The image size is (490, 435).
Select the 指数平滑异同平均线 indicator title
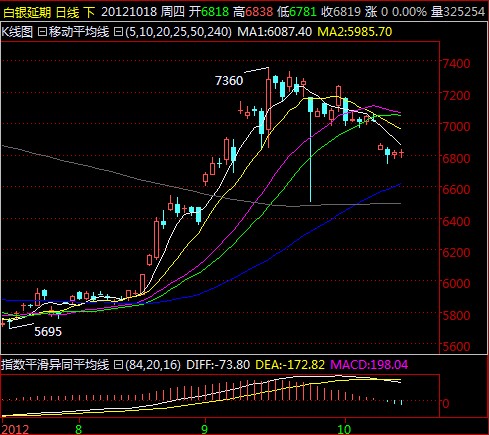(x=55, y=364)
